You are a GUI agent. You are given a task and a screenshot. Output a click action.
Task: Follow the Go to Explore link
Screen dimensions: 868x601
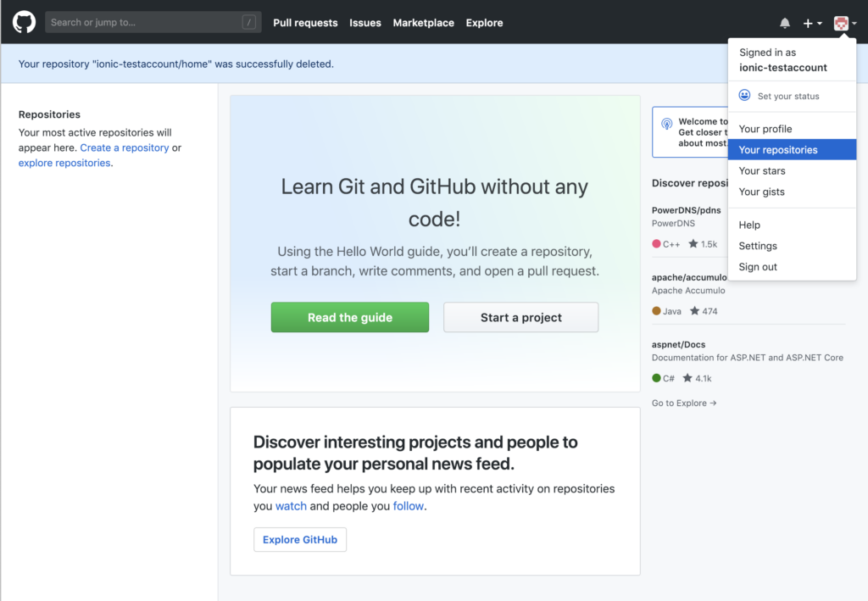683,403
